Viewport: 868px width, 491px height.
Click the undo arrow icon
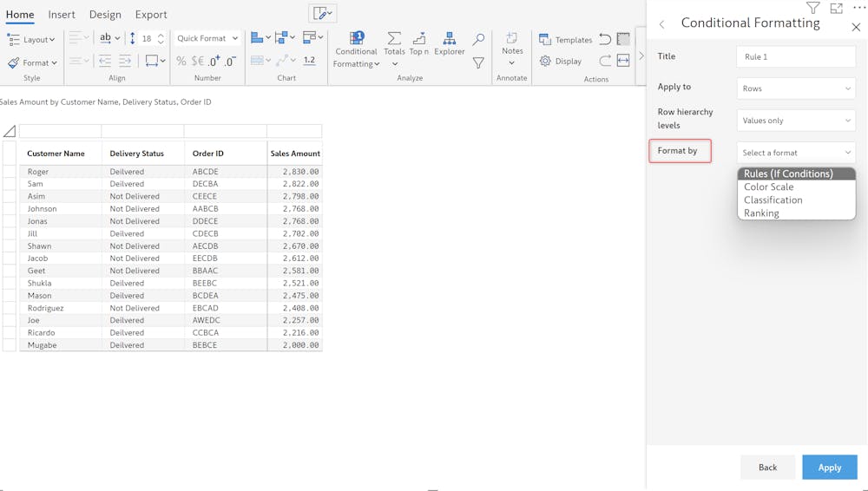[x=605, y=39]
